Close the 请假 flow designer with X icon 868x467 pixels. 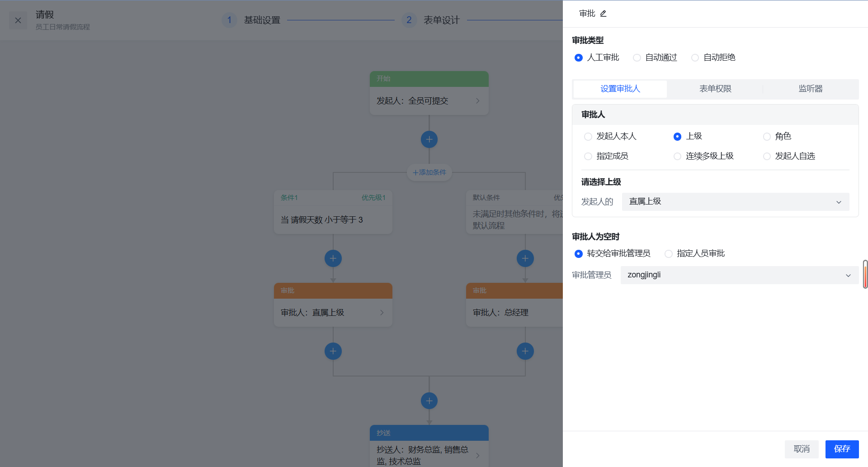[18, 20]
